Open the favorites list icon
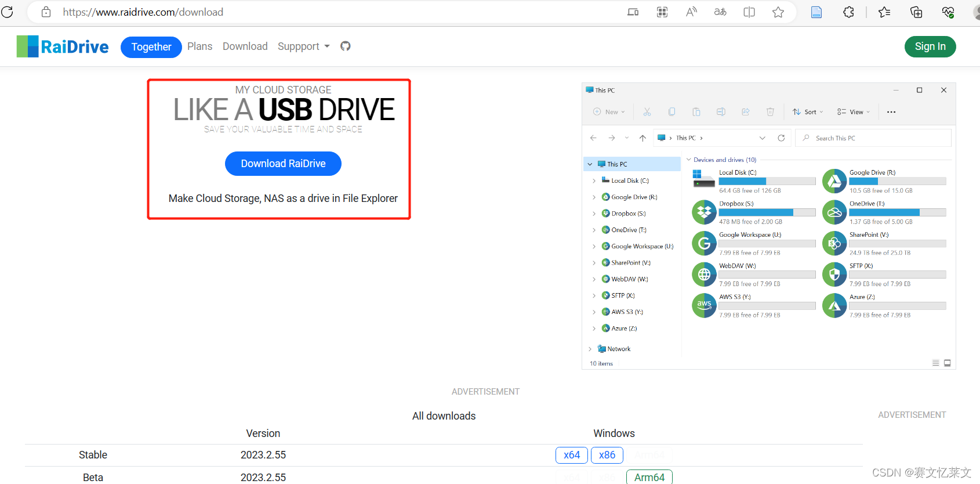980x484 pixels. [884, 12]
